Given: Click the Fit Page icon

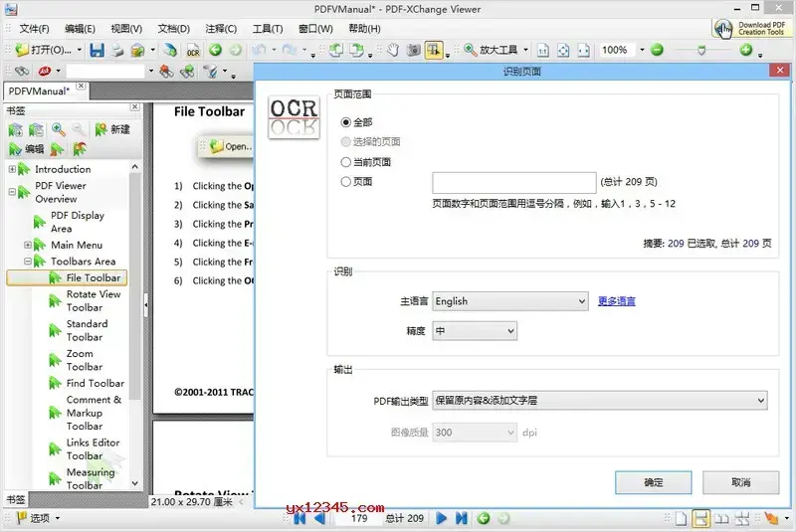Looking at the screenshot, I should click(x=563, y=50).
